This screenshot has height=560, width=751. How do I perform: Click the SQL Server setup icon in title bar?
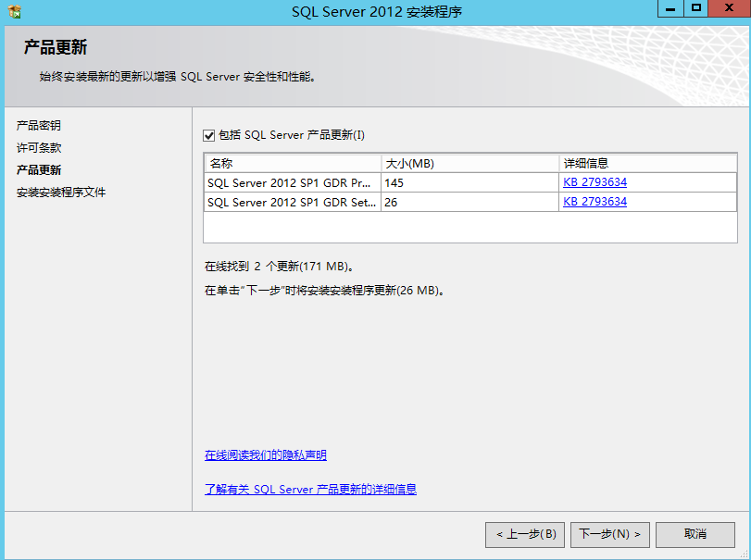pos(13,10)
